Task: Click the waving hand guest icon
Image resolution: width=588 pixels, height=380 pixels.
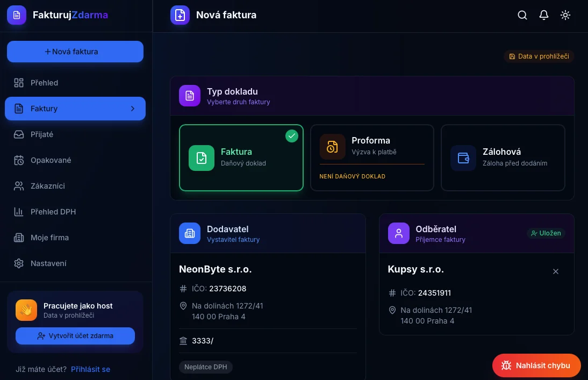Action: (x=26, y=310)
